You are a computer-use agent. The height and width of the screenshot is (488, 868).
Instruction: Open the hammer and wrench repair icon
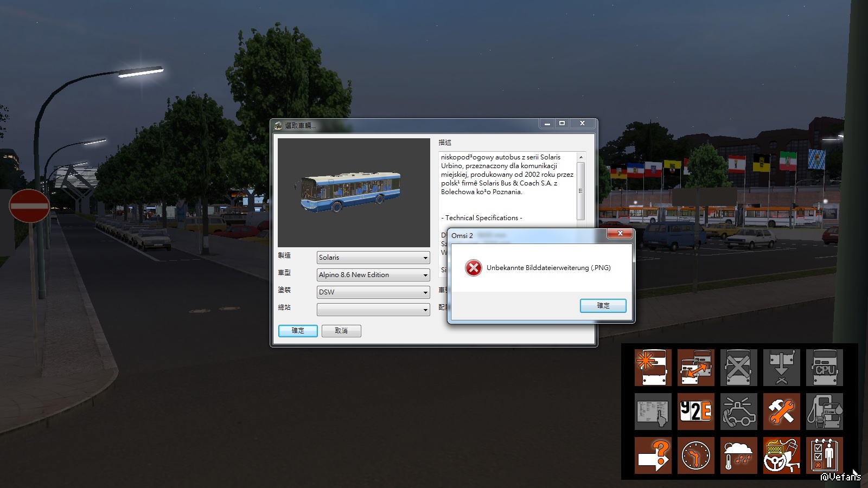tap(782, 412)
